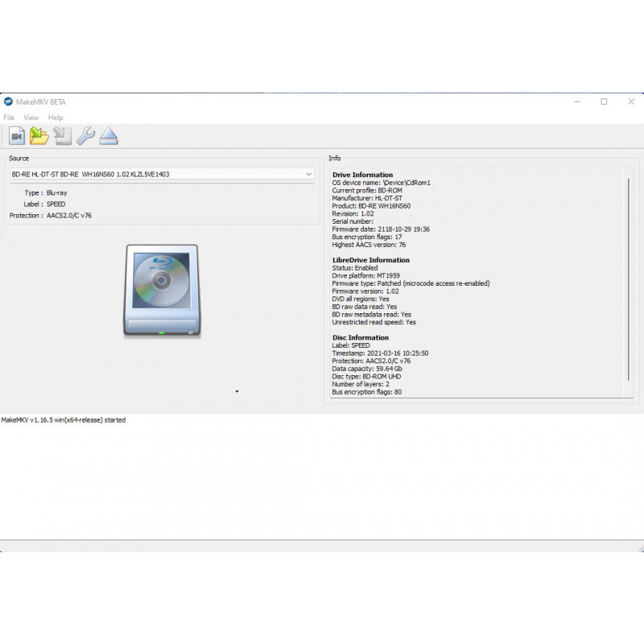
Task: Open the File menu
Action: point(9,118)
